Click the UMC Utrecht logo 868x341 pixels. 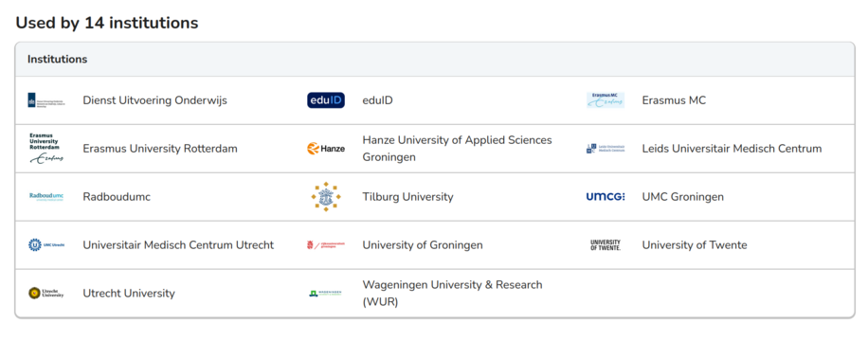(x=46, y=244)
